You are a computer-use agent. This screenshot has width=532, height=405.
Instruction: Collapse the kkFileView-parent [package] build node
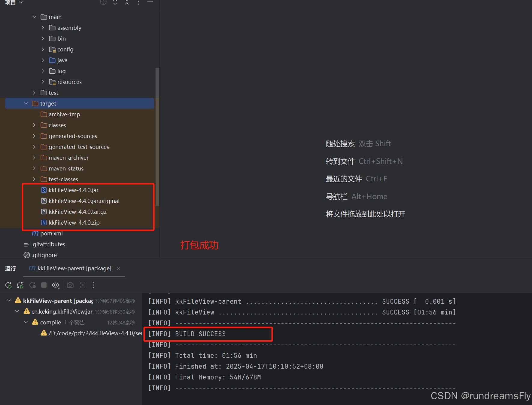[9, 300]
